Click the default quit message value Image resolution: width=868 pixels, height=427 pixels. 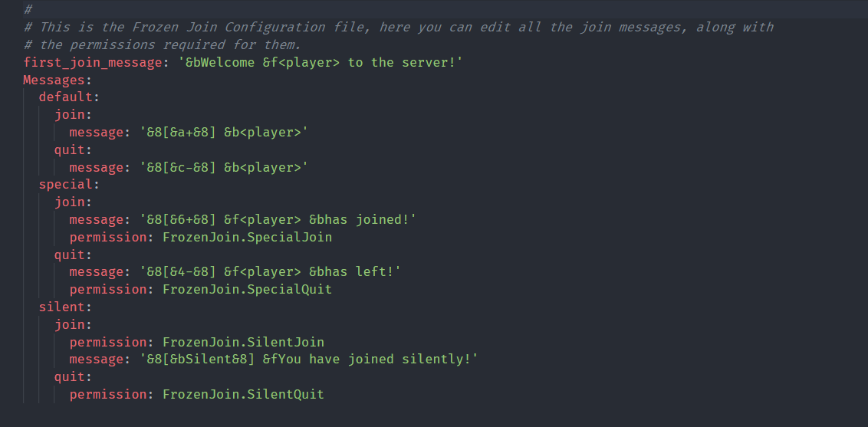(x=224, y=167)
